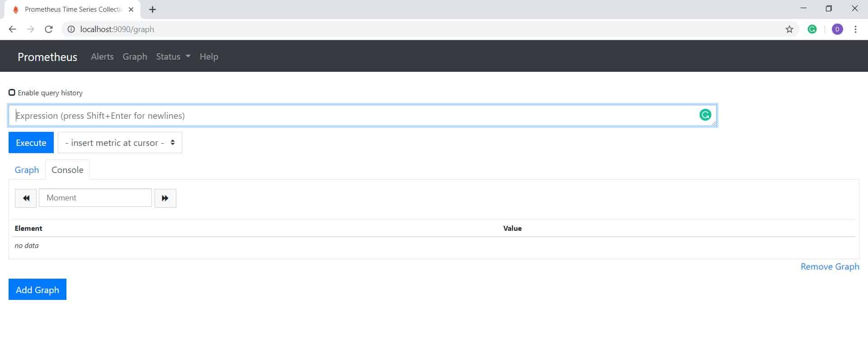Focus the Expression input field
This screenshot has width=868, height=355.
click(x=363, y=116)
